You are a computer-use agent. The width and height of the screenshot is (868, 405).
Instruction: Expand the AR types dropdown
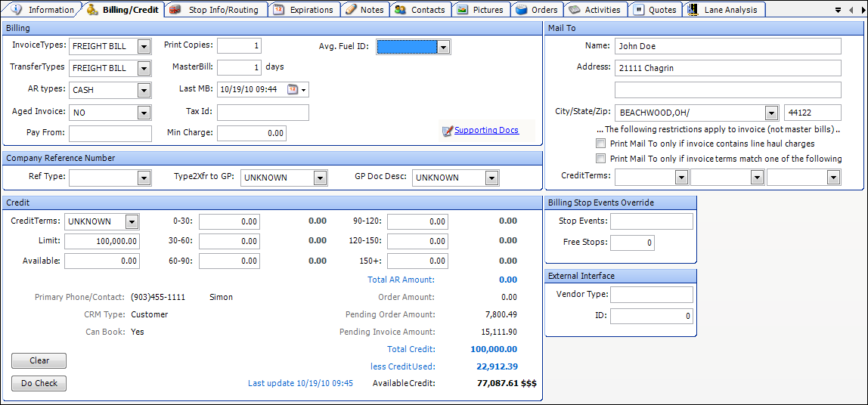144,90
